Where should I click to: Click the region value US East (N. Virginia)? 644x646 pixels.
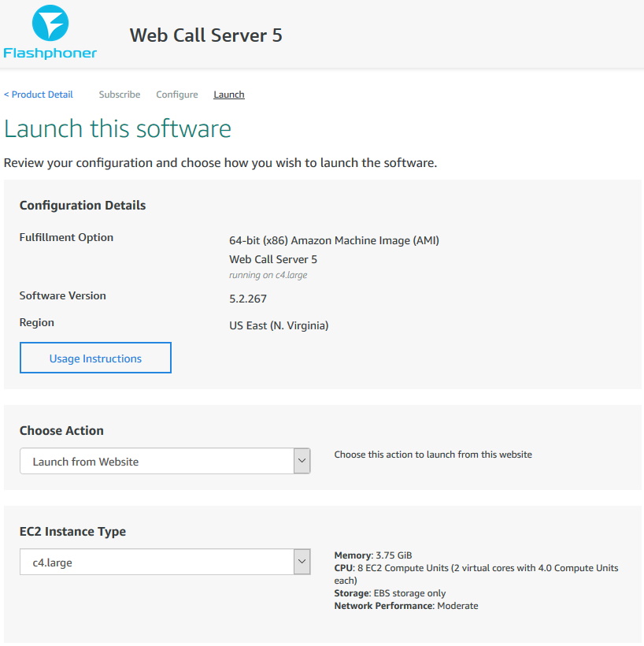(x=279, y=325)
